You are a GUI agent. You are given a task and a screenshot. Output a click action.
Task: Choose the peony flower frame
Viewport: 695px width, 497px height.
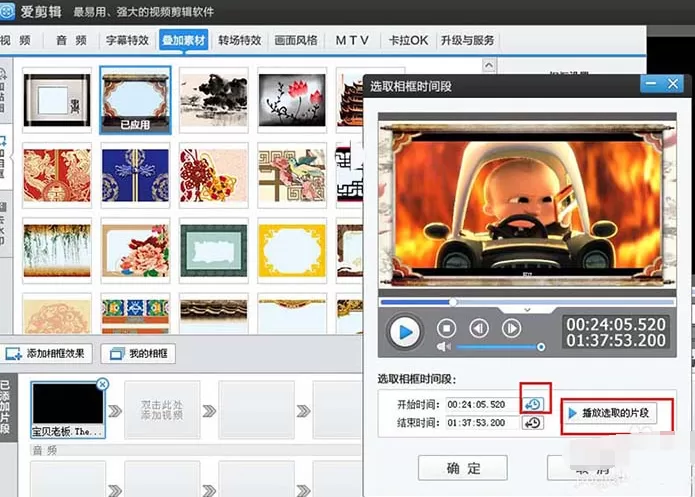[135, 250]
